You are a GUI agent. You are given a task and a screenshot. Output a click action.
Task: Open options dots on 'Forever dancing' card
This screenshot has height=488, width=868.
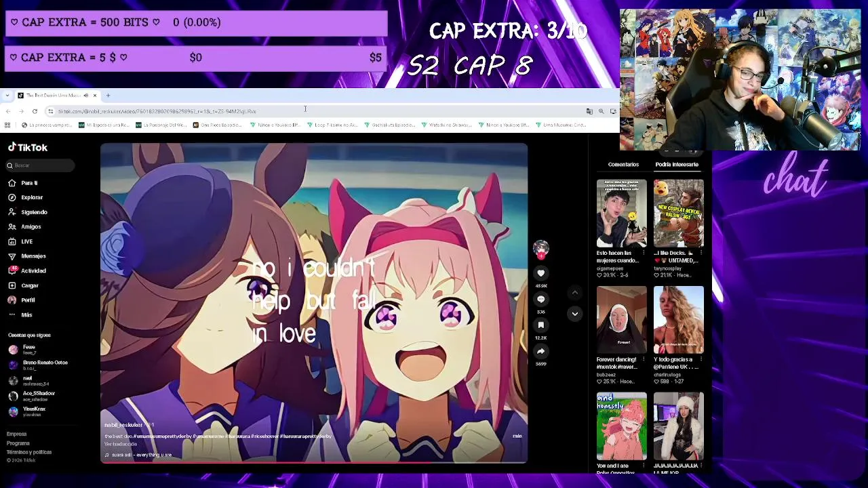643,359
